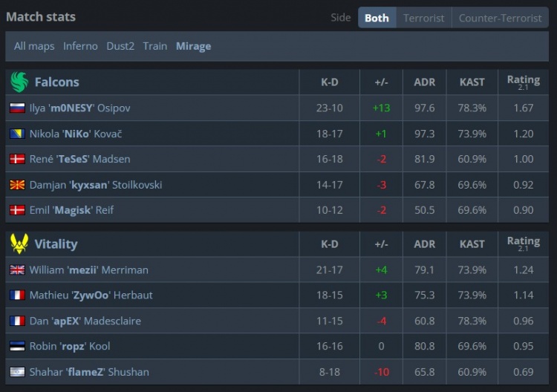Open Dan 'apEX' Madesclaire's profile link
The width and height of the screenshot is (557, 392).
85,321
